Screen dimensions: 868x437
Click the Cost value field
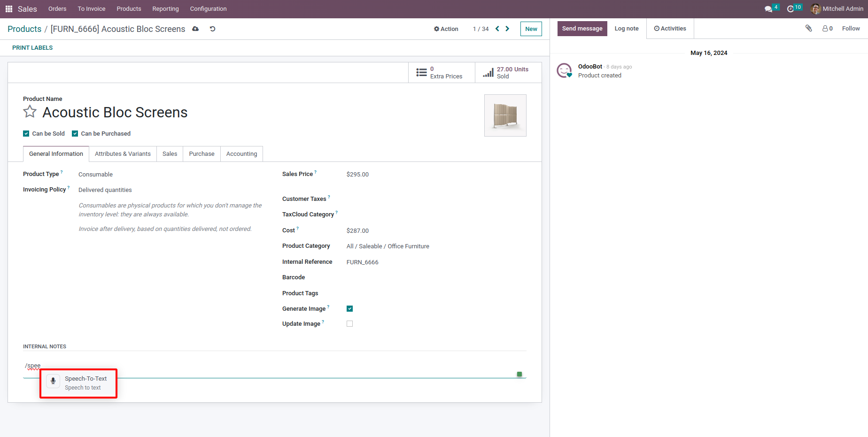click(436, 230)
